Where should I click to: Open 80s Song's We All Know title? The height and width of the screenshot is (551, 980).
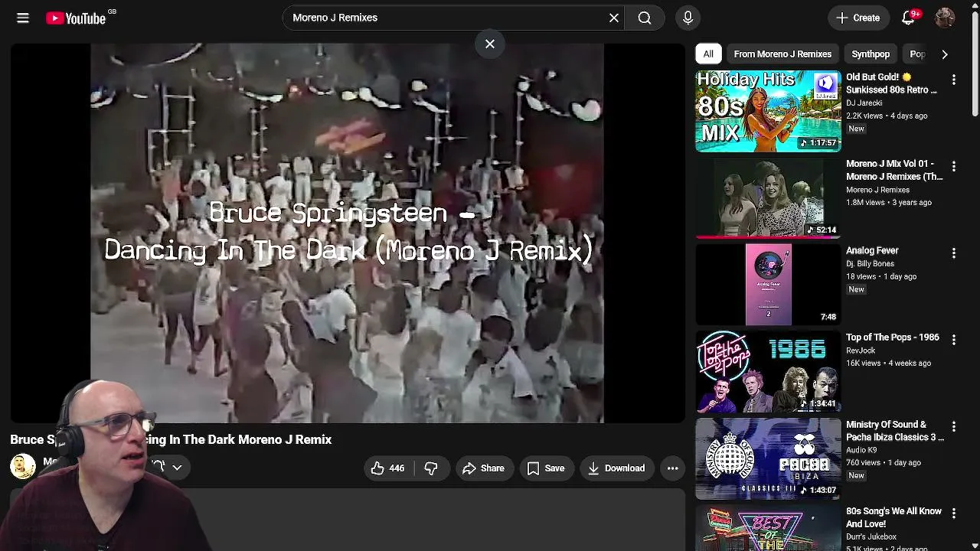coord(893,517)
